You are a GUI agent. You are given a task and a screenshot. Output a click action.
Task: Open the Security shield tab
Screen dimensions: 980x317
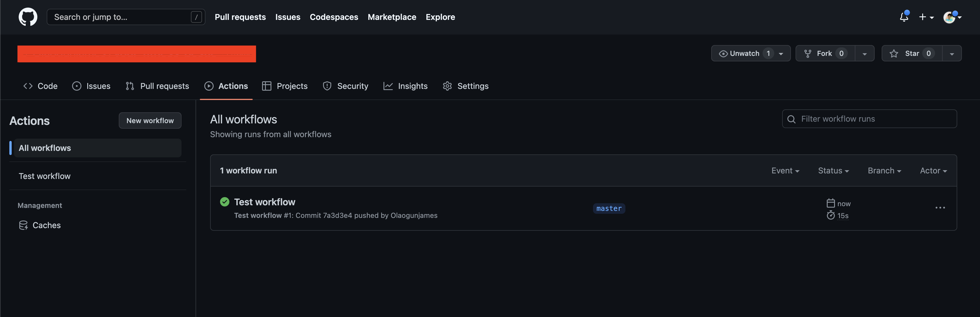[346, 86]
